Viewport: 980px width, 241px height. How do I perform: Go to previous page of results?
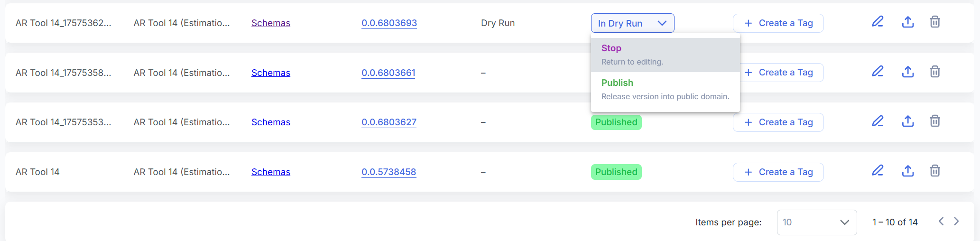pos(941,222)
